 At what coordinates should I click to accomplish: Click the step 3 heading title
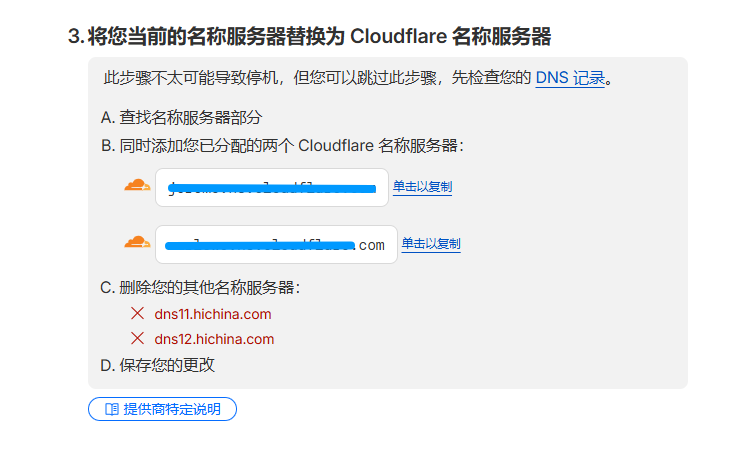pyautogui.click(x=309, y=37)
